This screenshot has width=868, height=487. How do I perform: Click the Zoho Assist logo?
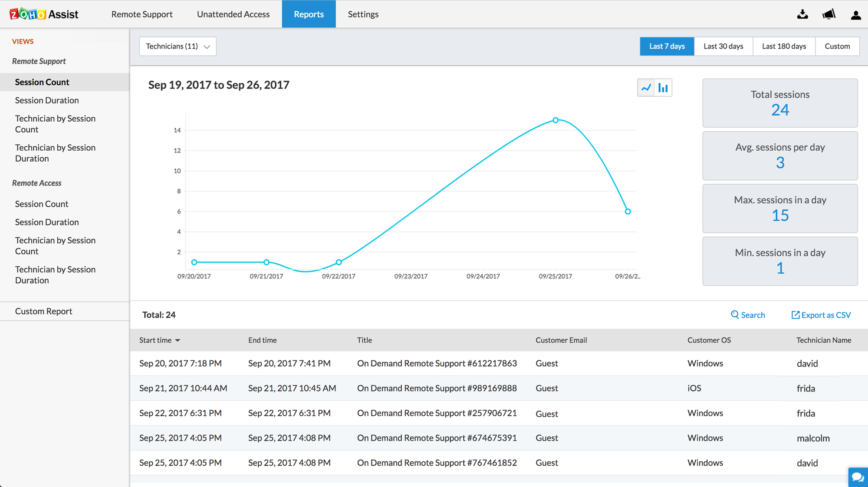(x=44, y=14)
